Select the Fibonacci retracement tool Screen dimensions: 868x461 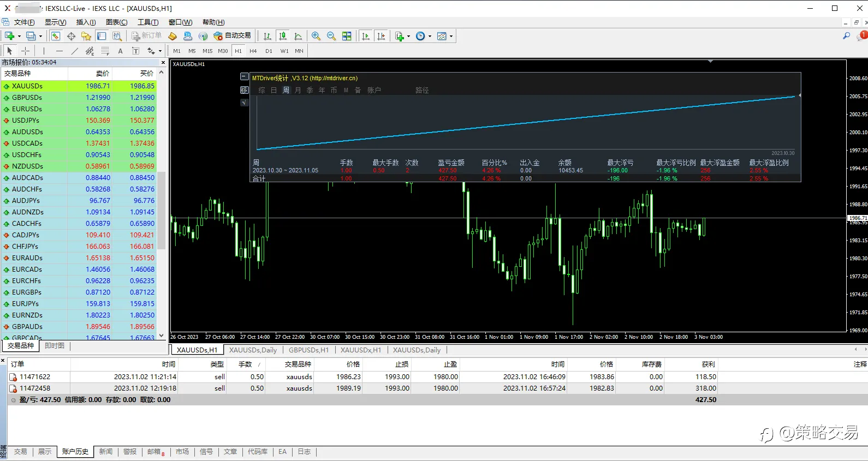click(105, 51)
